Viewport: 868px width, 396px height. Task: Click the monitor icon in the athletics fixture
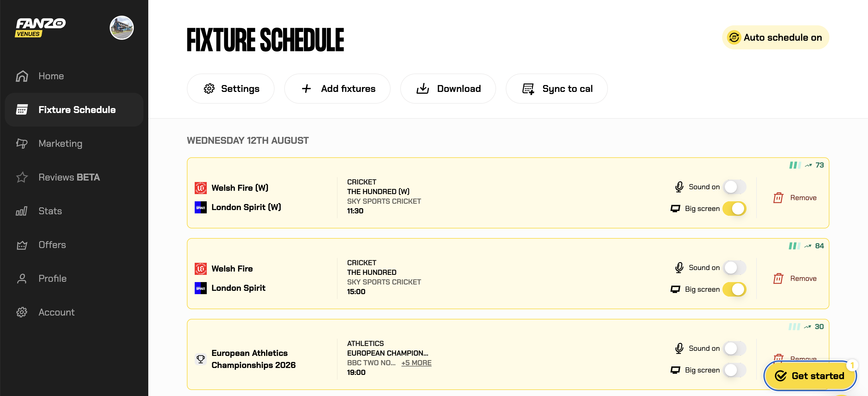point(675,370)
